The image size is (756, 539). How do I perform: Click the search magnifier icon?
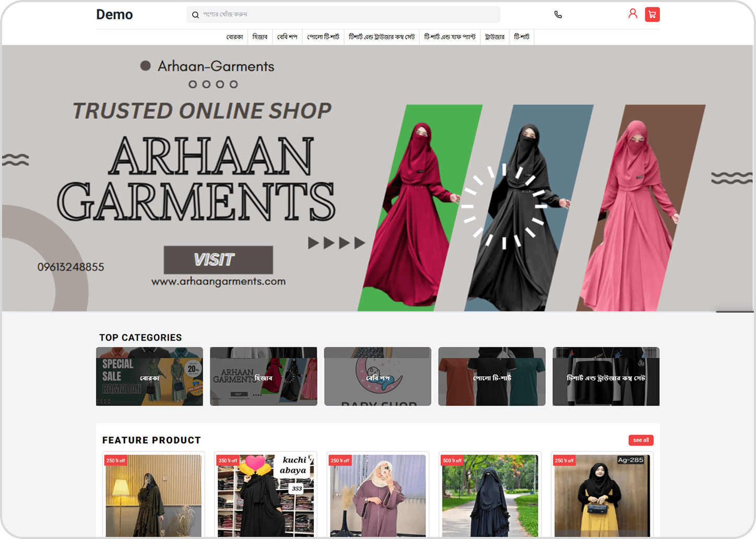pyautogui.click(x=195, y=15)
